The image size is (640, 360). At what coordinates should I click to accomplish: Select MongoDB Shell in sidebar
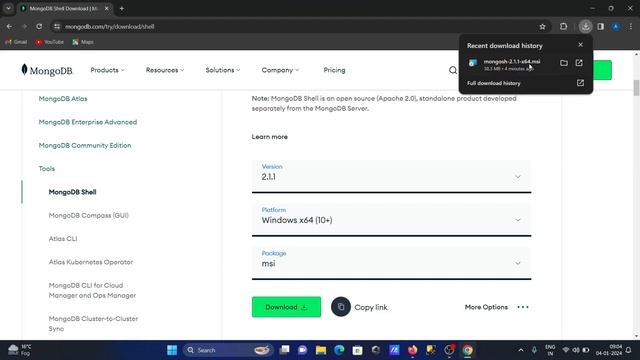click(72, 192)
